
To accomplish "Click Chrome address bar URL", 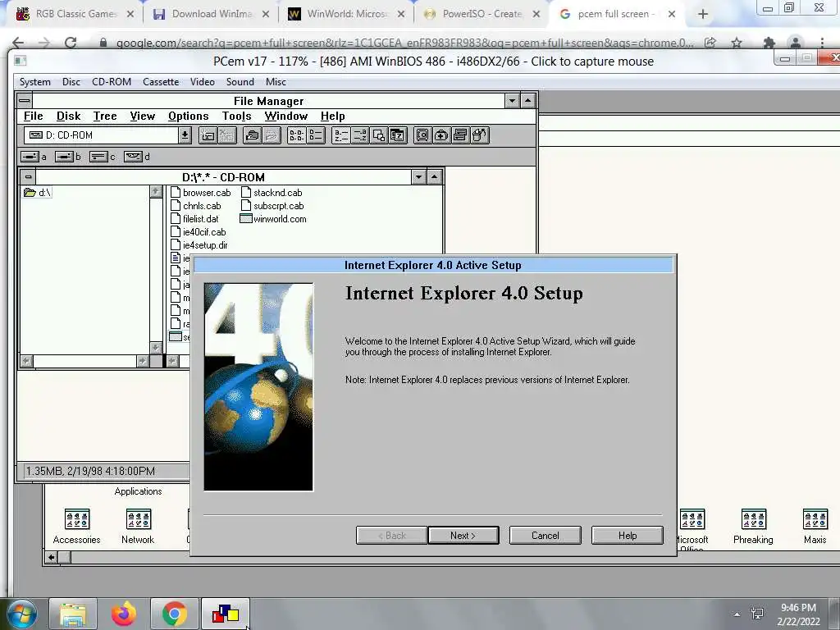I will tap(404, 43).
